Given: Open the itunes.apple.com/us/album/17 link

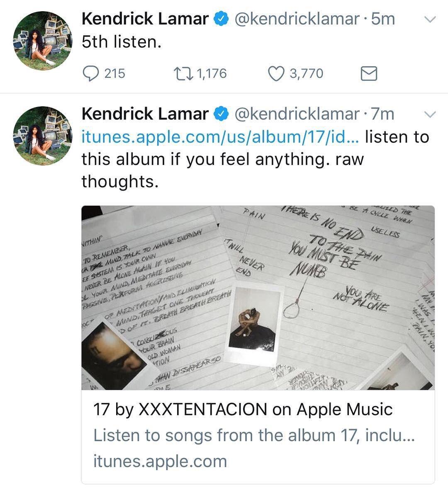Looking at the screenshot, I should click(220, 137).
